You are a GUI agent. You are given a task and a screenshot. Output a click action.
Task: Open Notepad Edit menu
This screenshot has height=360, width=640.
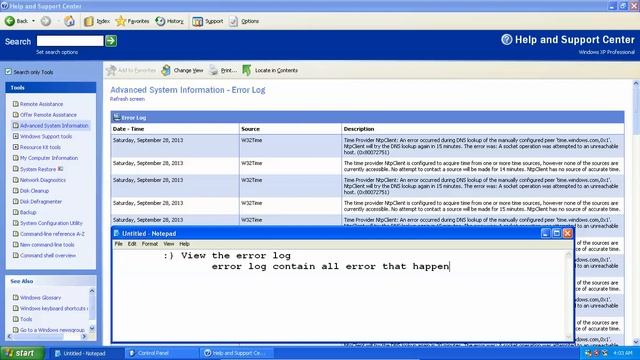pyautogui.click(x=132, y=244)
